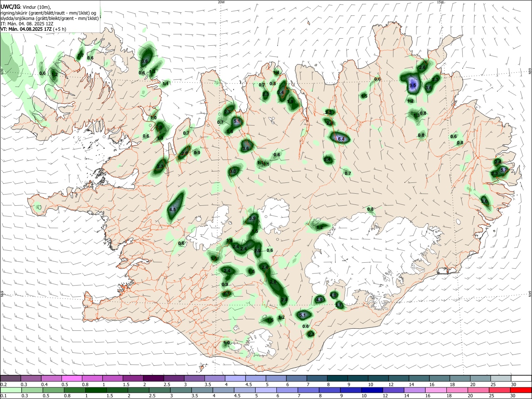Select the bright red swatch ending the rain legend

click(x=521, y=390)
